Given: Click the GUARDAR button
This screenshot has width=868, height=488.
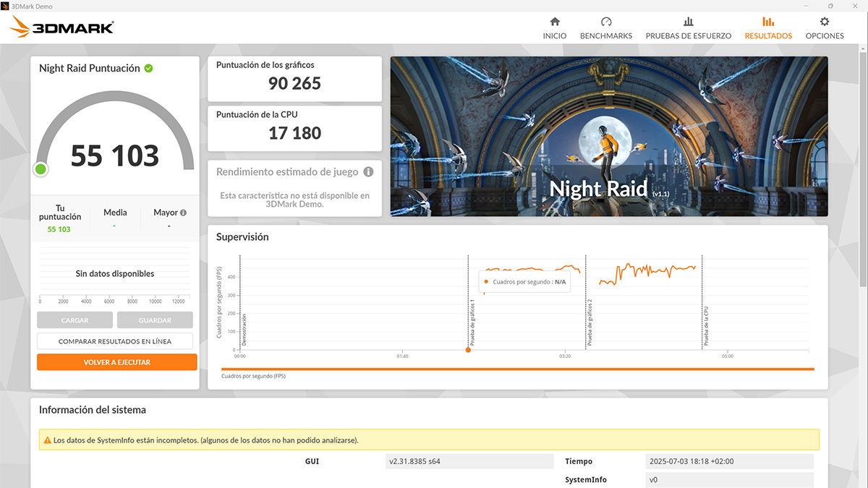Looking at the screenshot, I should (155, 320).
